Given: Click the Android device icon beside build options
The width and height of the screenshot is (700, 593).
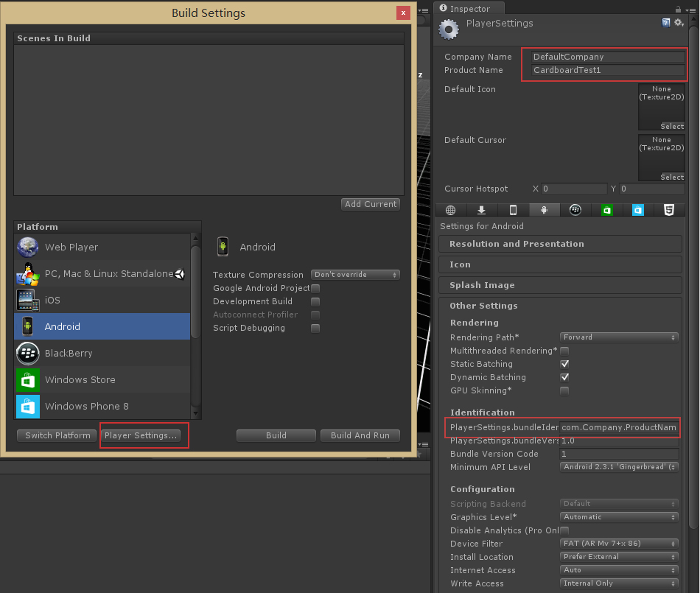Looking at the screenshot, I should [223, 246].
